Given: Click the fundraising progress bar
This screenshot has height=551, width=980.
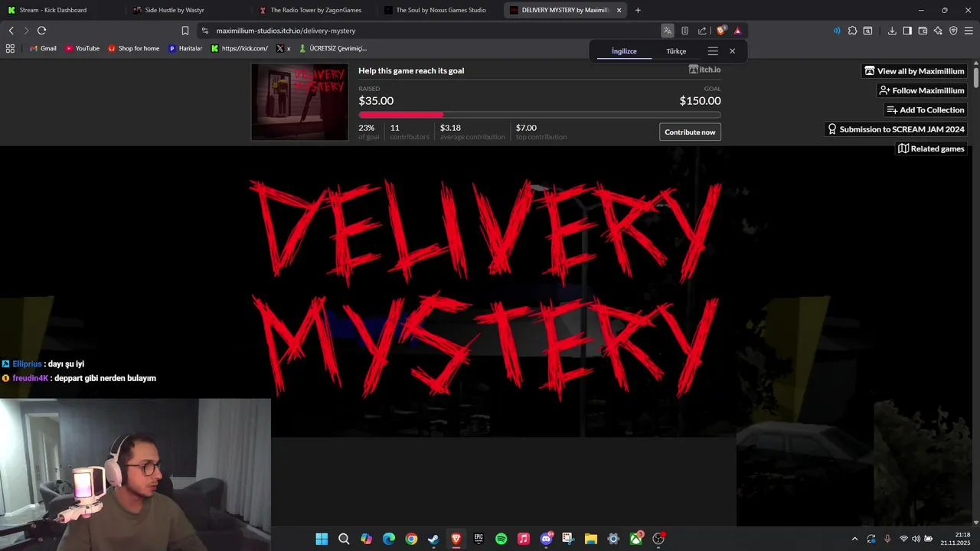Looking at the screenshot, I should pos(540,115).
